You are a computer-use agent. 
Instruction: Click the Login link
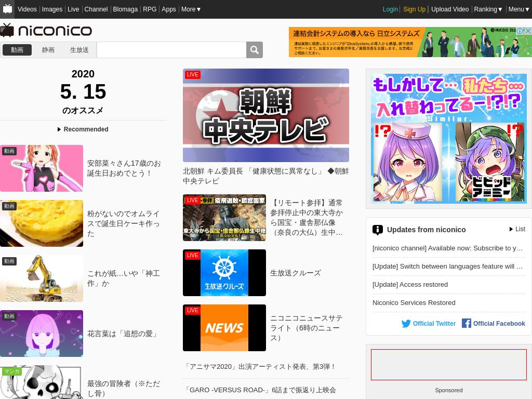pyautogui.click(x=390, y=9)
